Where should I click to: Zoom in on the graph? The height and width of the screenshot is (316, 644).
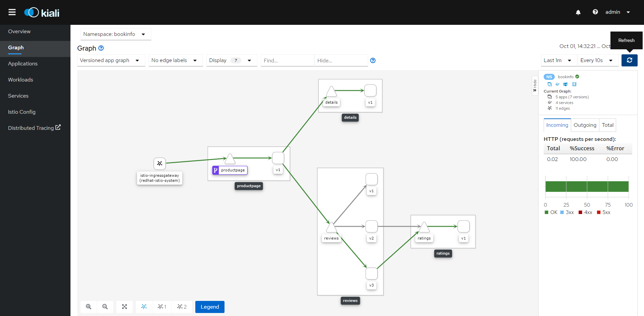(89, 307)
